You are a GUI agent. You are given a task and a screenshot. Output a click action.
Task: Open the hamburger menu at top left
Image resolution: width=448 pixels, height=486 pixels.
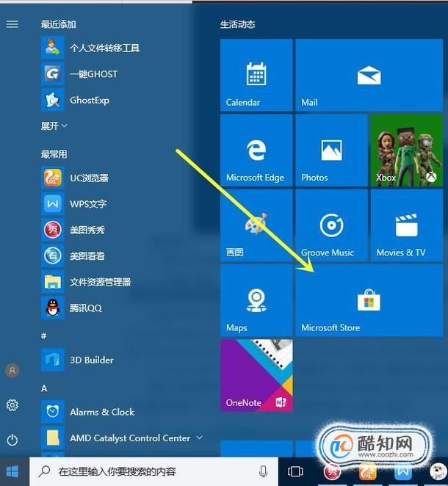[x=12, y=24]
